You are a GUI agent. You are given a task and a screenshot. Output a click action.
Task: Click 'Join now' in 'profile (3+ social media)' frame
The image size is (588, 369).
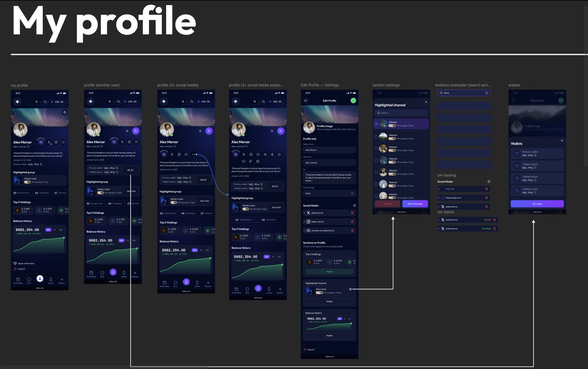pyautogui.click(x=204, y=201)
